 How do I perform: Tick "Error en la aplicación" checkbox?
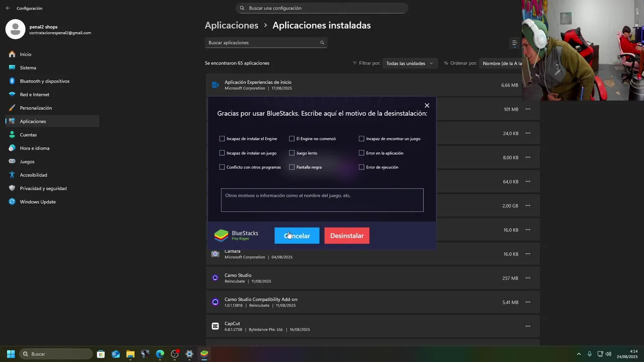[x=361, y=153]
